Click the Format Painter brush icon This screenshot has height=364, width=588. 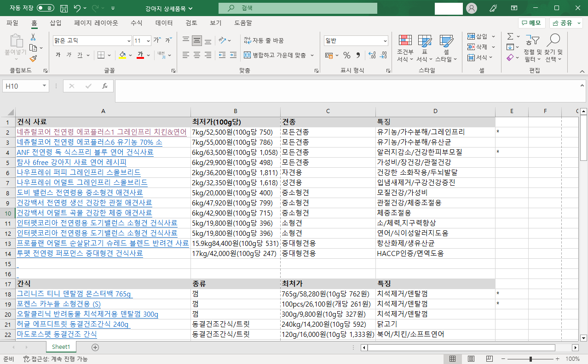tap(33, 58)
